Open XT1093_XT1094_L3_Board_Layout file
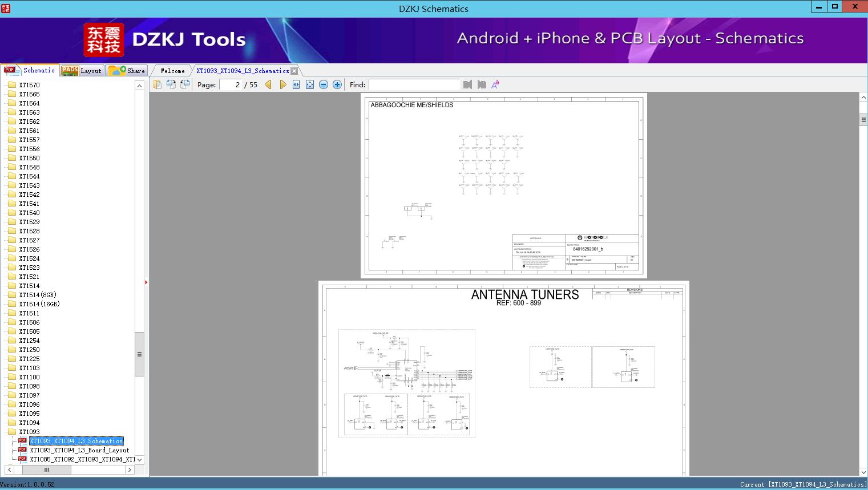The image size is (868, 490). [x=79, y=450]
